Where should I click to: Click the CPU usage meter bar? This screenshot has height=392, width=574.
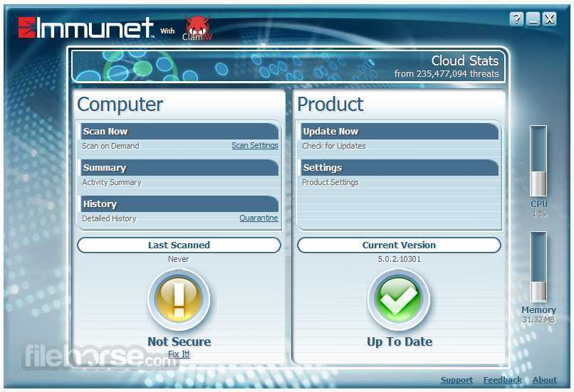tap(538, 161)
